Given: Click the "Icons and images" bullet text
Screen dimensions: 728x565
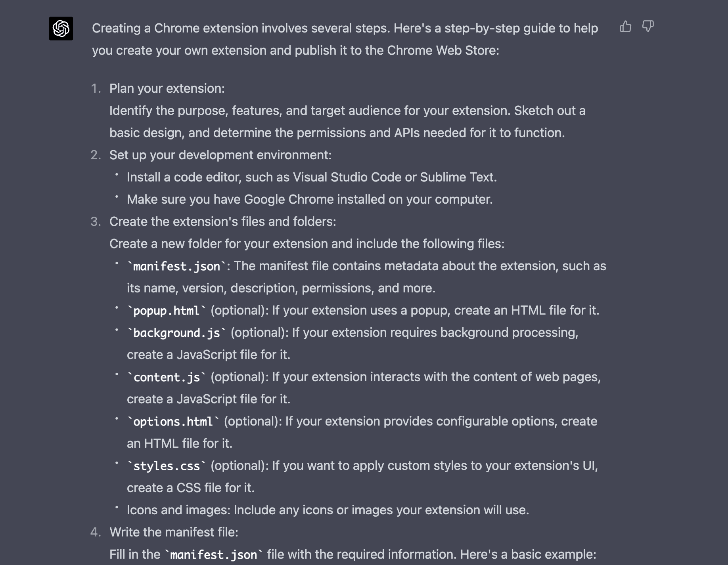Looking at the screenshot, I should point(328,510).
